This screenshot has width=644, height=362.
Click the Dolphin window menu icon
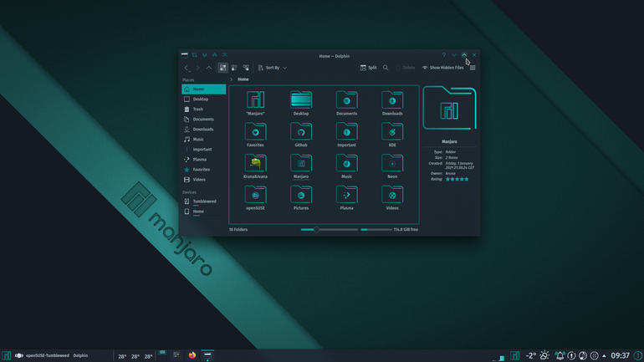pyautogui.click(x=184, y=55)
